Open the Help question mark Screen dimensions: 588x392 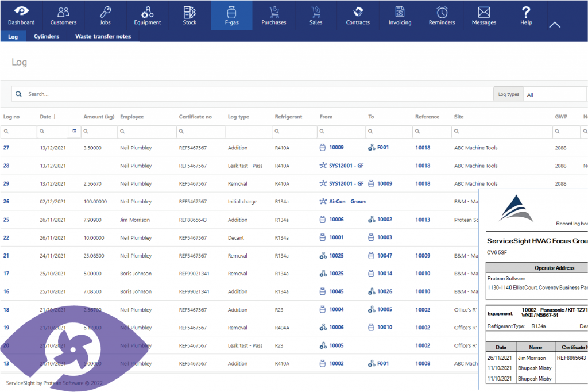click(x=526, y=12)
